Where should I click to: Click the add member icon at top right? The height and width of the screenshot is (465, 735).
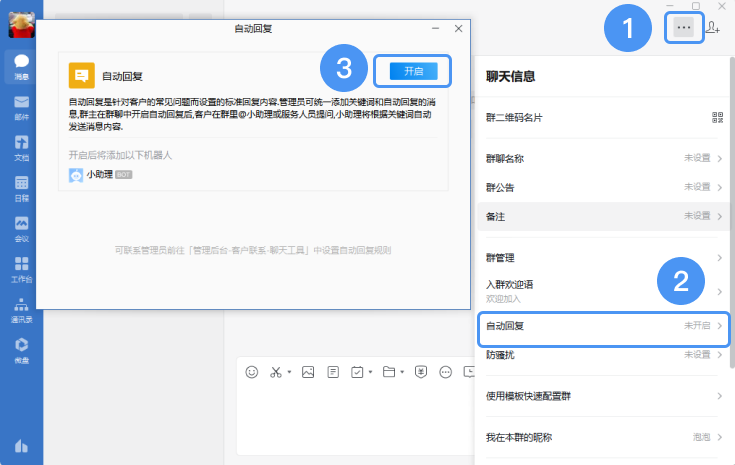(x=712, y=28)
